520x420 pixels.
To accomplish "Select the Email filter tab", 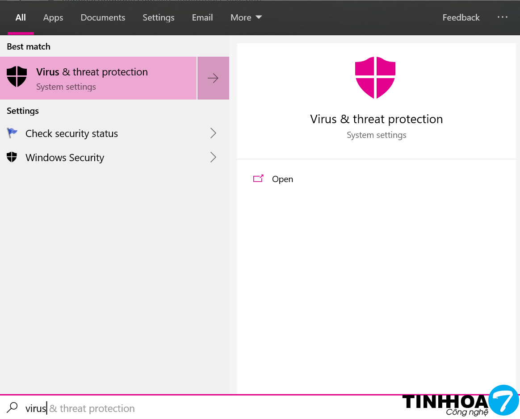I will [x=202, y=17].
